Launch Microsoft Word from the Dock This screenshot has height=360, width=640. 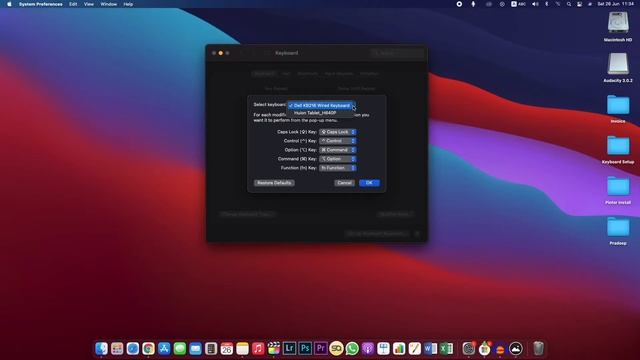(x=430, y=349)
